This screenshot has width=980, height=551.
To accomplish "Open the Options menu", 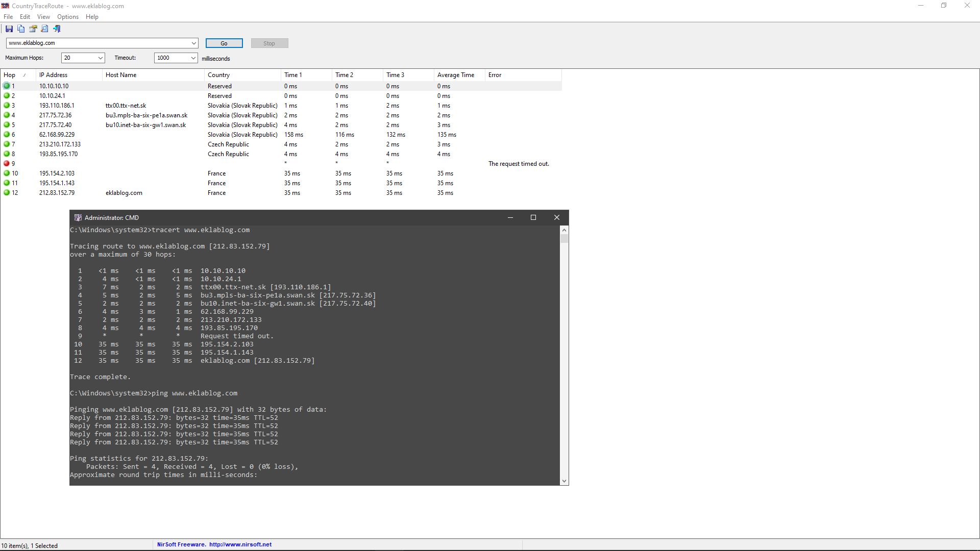I will pyautogui.click(x=68, y=17).
